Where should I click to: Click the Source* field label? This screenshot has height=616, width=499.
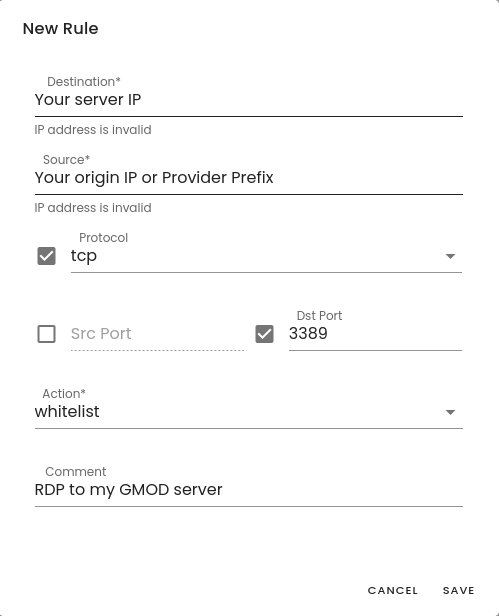click(66, 160)
